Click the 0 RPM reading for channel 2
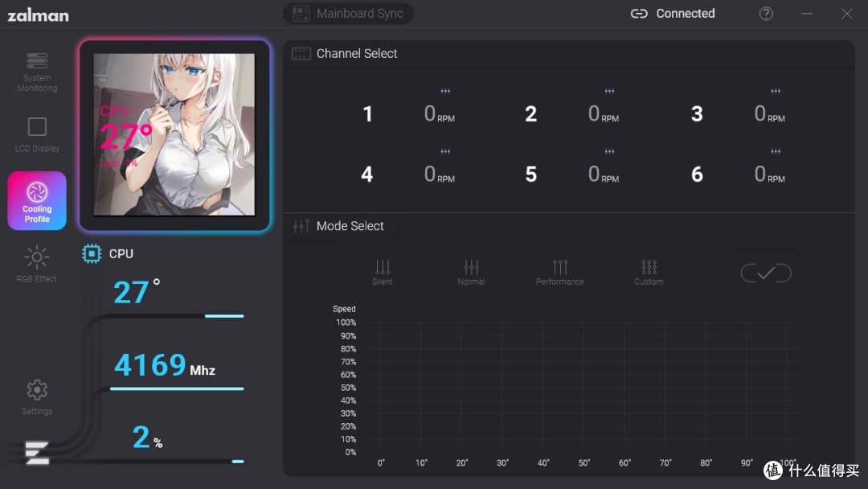The height and width of the screenshot is (489, 868). coord(604,114)
